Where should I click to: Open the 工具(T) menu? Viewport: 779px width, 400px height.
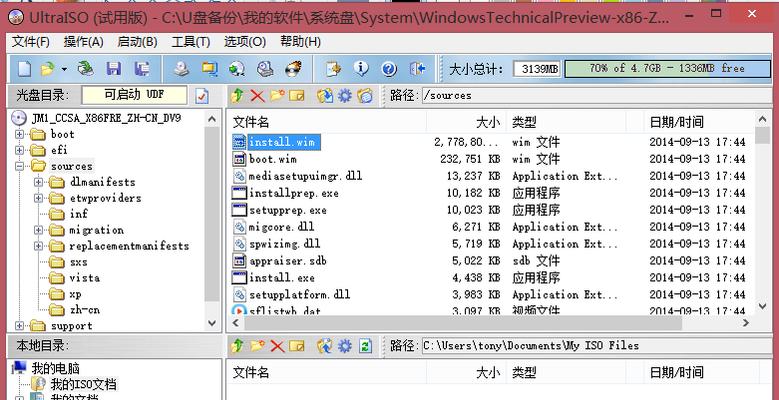click(191, 42)
